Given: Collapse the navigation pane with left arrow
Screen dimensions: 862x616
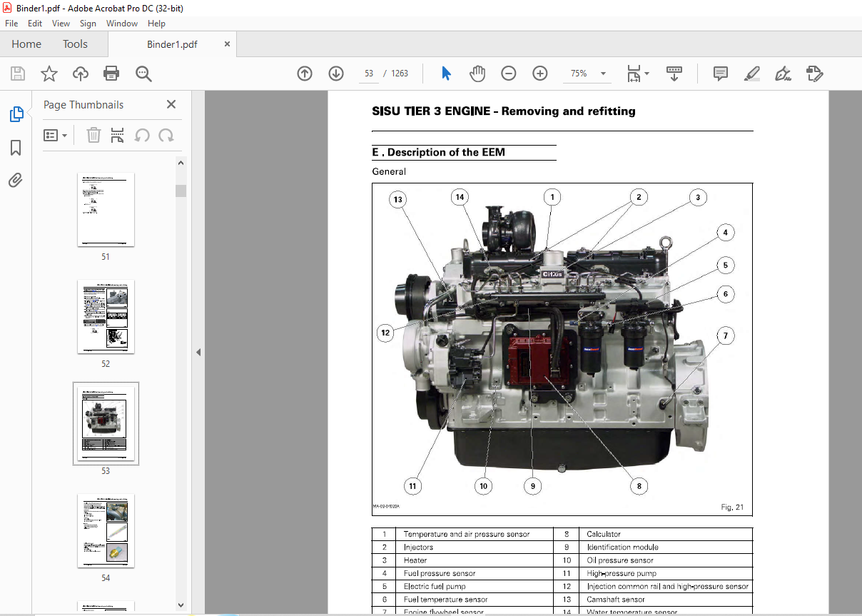Looking at the screenshot, I should [x=198, y=352].
